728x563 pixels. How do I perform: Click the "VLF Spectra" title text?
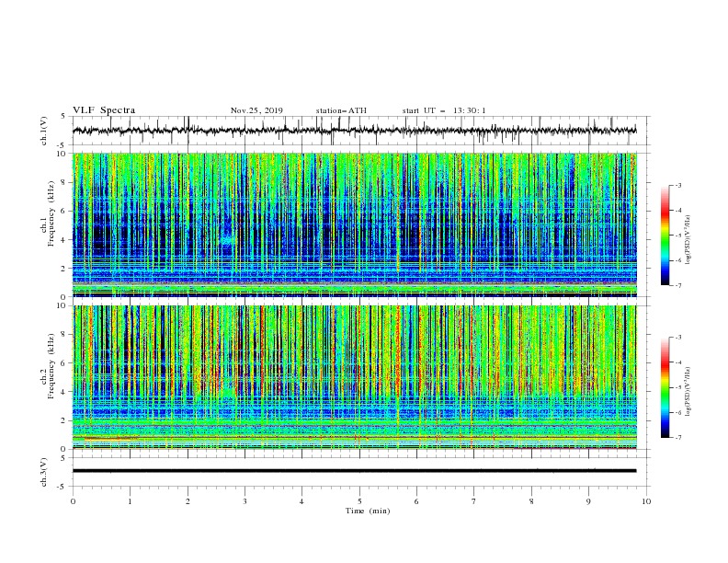click(x=104, y=110)
